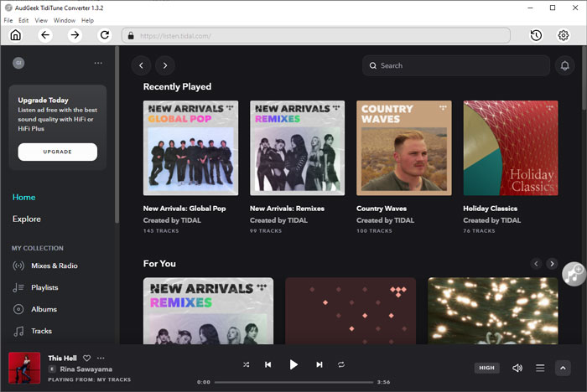This screenshot has width=587, height=392.
Task: Open the Help menu
Action: [87, 21]
